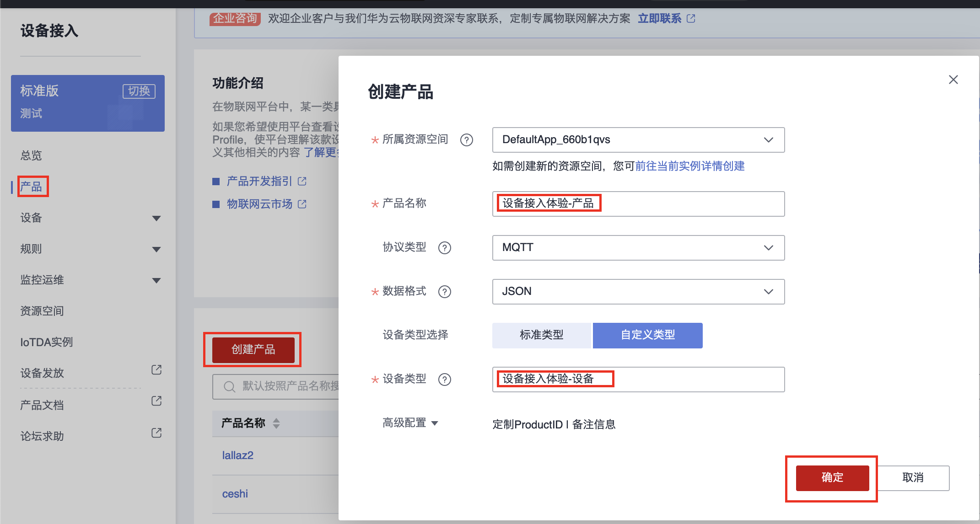Viewport: 980px width, 524px height.
Task: Click sort arrows next to 产品名称 column
Action: point(276,423)
